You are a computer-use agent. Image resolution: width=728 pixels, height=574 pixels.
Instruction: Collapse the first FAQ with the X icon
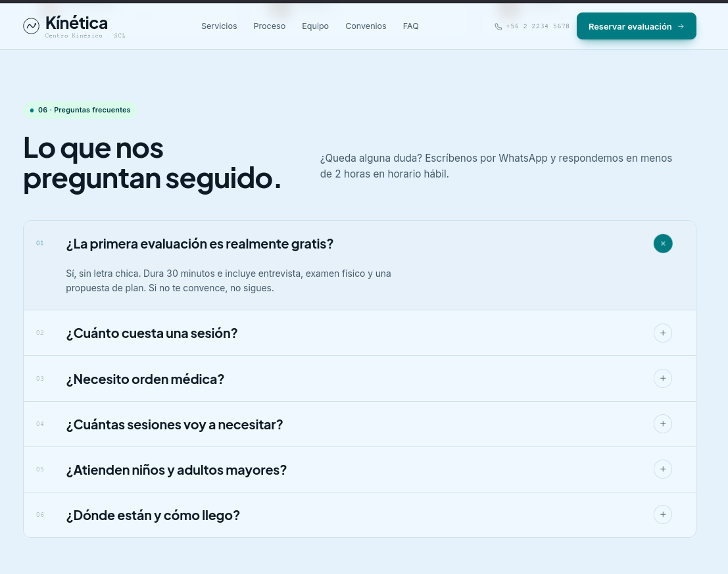[x=662, y=244]
